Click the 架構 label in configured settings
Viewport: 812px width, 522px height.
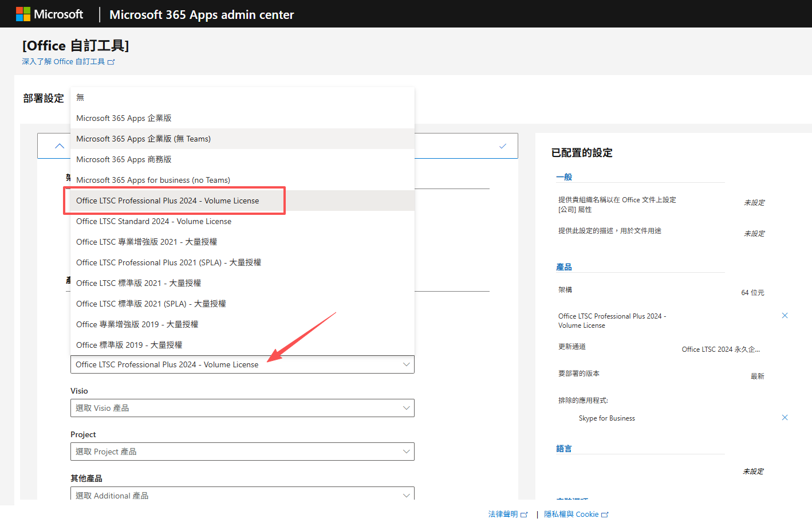(565, 290)
